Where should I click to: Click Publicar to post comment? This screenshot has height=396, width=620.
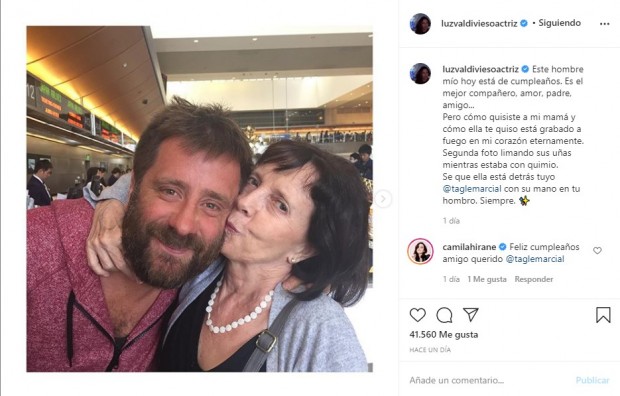point(592,380)
